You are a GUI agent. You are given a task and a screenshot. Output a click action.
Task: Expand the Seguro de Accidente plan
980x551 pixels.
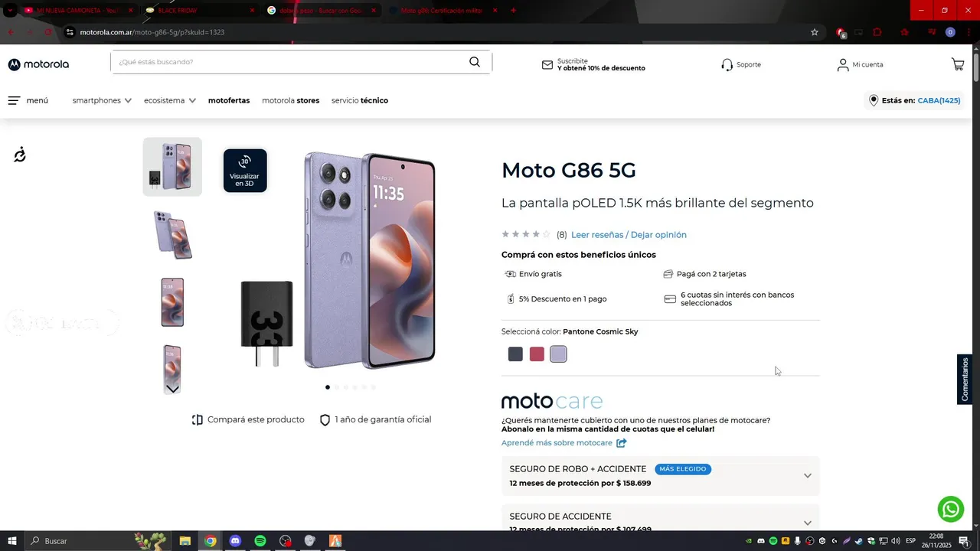660,518
